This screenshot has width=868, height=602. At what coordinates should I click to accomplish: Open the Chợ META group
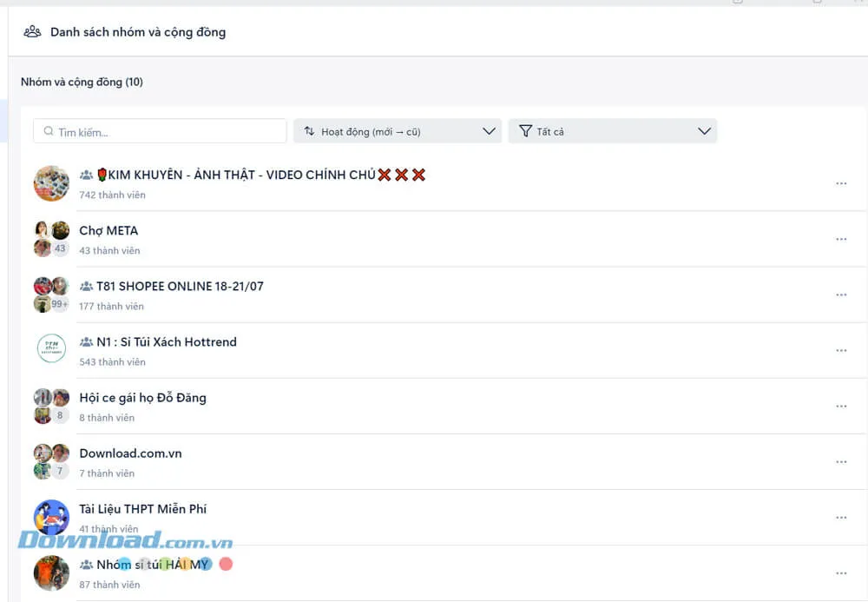pos(108,231)
